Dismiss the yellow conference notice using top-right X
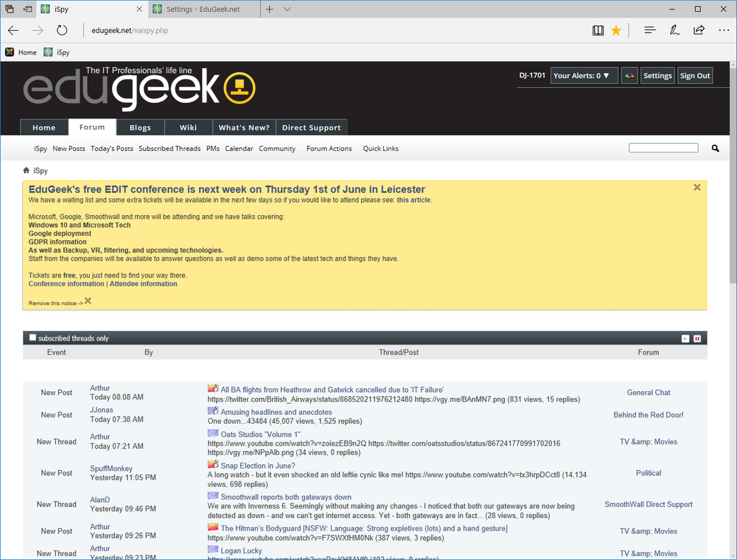 coord(697,187)
